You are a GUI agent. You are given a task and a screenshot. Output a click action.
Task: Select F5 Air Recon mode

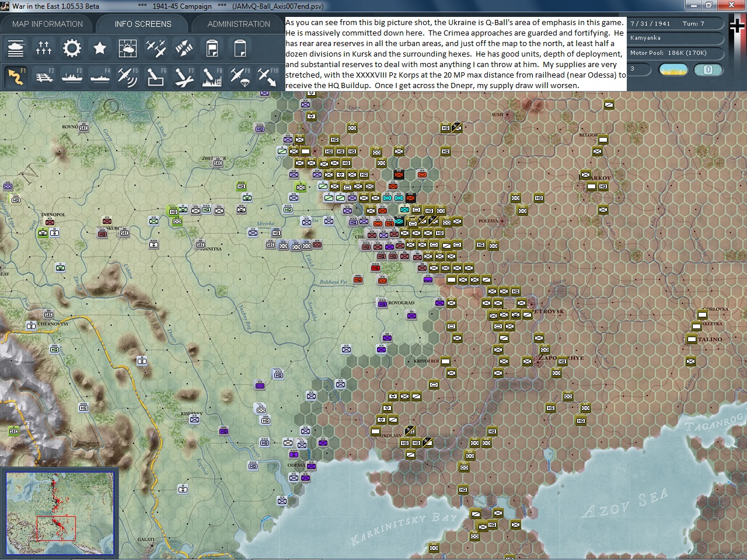[x=128, y=77]
